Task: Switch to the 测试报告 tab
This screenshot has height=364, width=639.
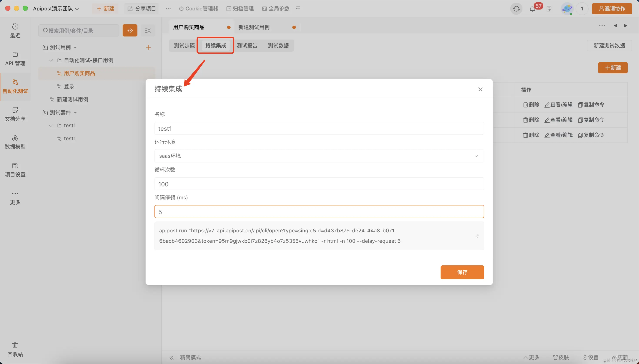Action: coord(247,46)
